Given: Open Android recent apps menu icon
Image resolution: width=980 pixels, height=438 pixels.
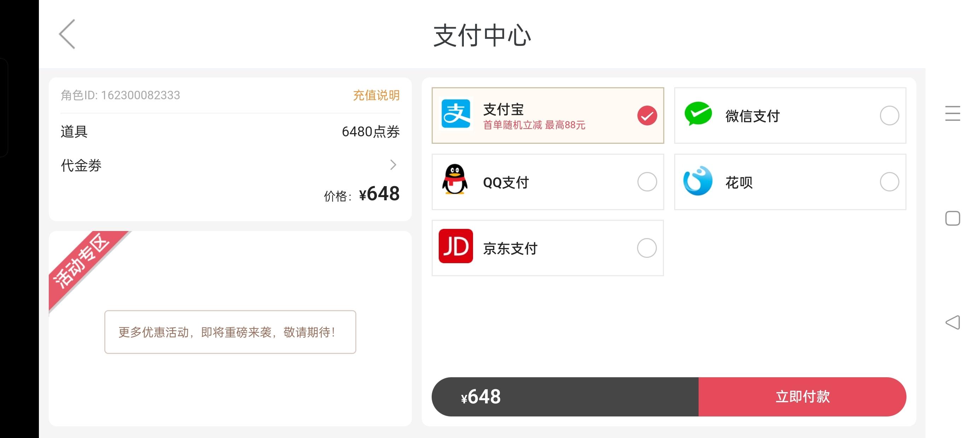Looking at the screenshot, I should point(952,113).
